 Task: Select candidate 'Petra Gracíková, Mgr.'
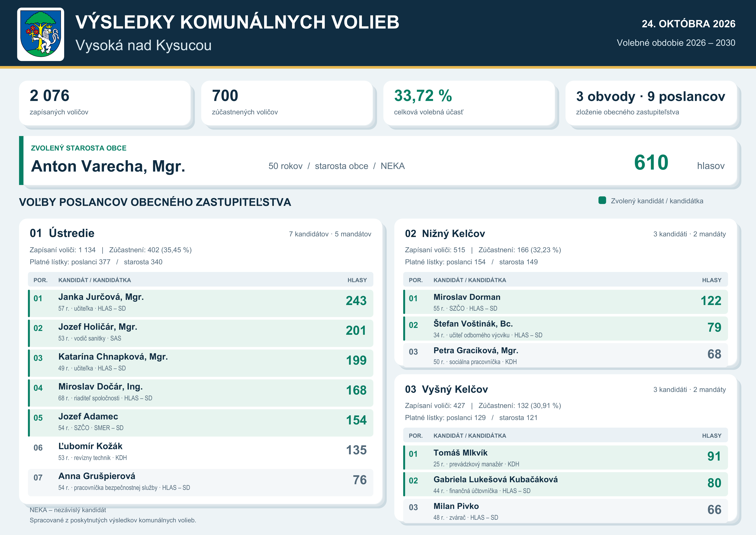(565, 355)
